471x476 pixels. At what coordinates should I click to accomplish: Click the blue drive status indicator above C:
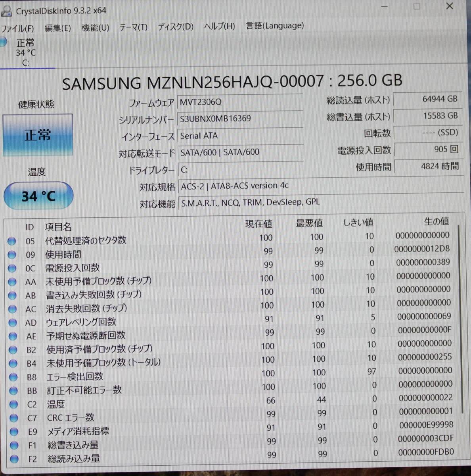(4, 42)
